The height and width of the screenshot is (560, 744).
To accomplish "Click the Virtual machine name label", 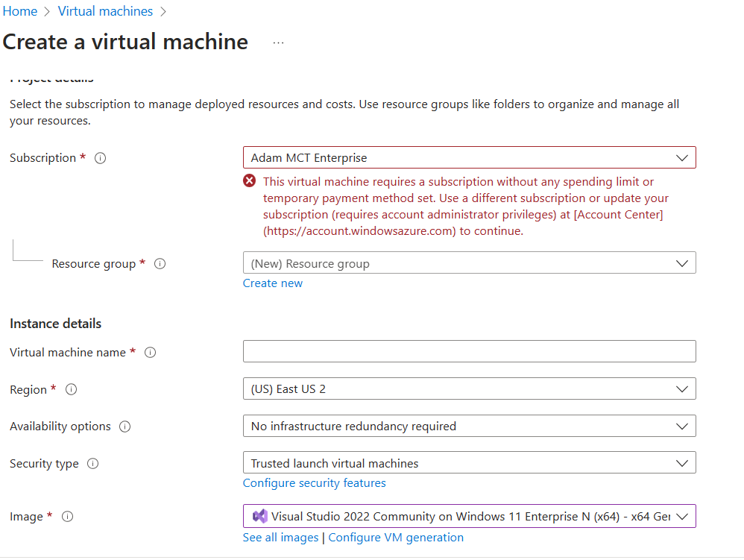I will [68, 353].
